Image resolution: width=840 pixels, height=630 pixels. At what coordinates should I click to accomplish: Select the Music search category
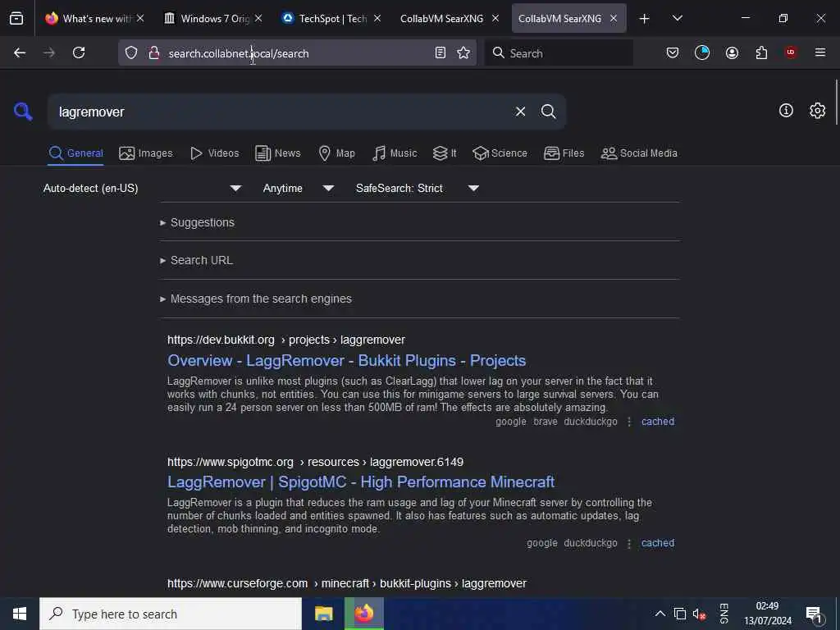point(395,153)
